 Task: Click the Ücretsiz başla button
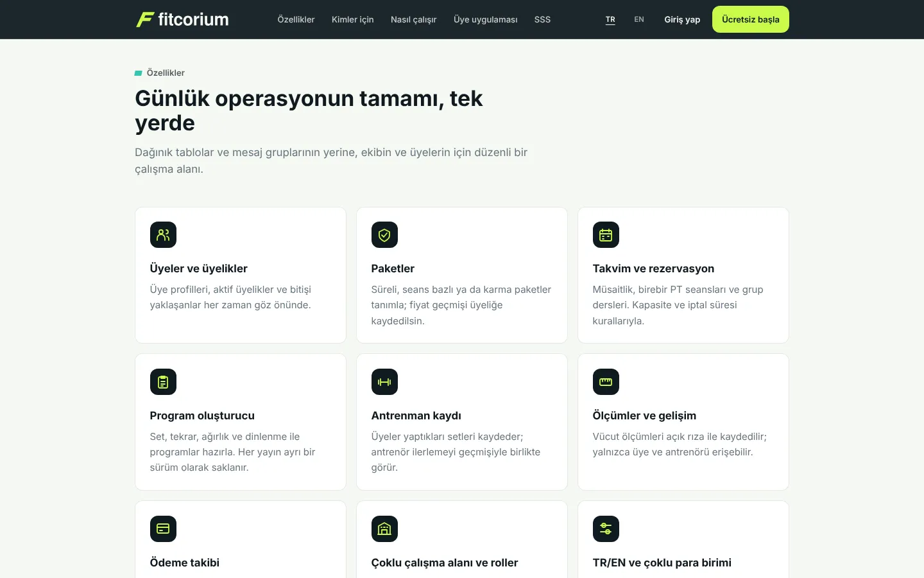point(751,19)
